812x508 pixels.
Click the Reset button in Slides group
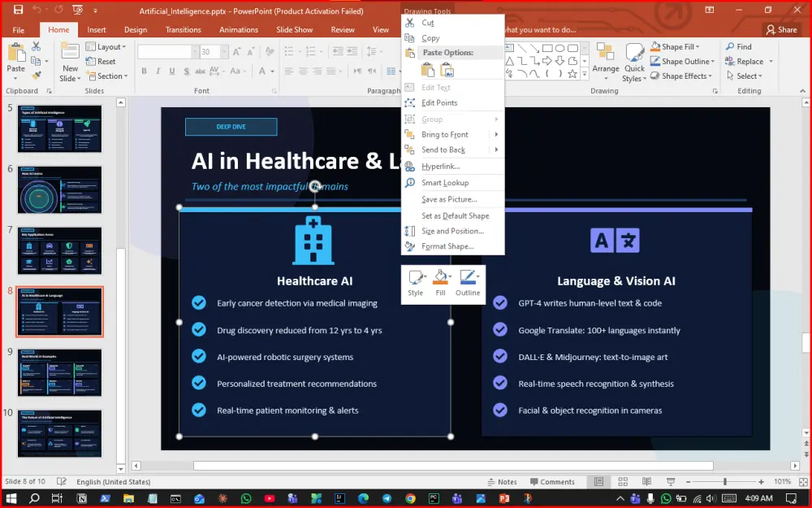(101, 61)
